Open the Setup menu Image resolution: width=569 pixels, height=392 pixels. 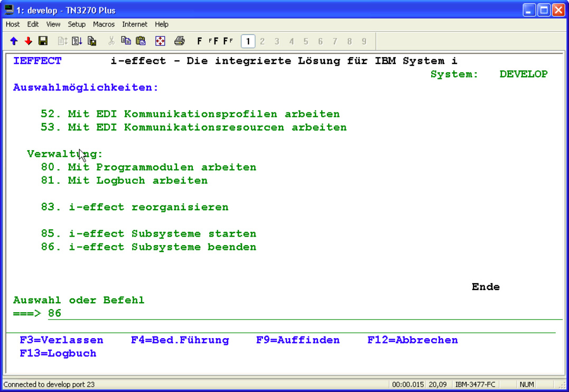(x=77, y=24)
